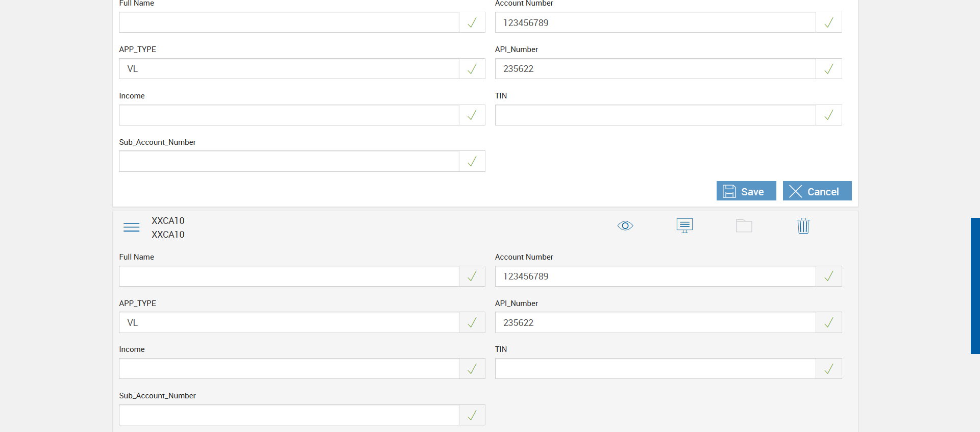Validate the upper Income field checkmark

472,115
